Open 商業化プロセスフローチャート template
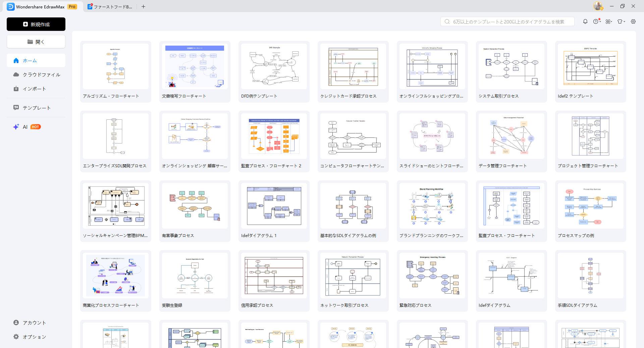The image size is (644, 348). pos(116,281)
